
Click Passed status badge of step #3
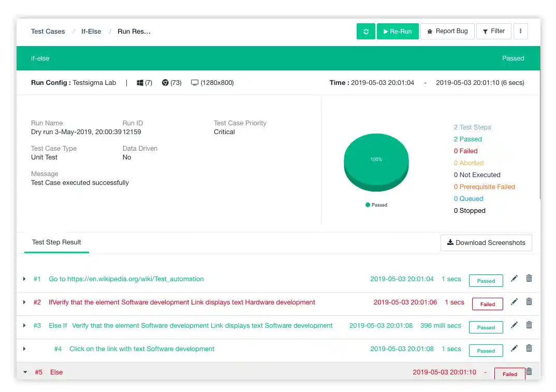tap(486, 327)
